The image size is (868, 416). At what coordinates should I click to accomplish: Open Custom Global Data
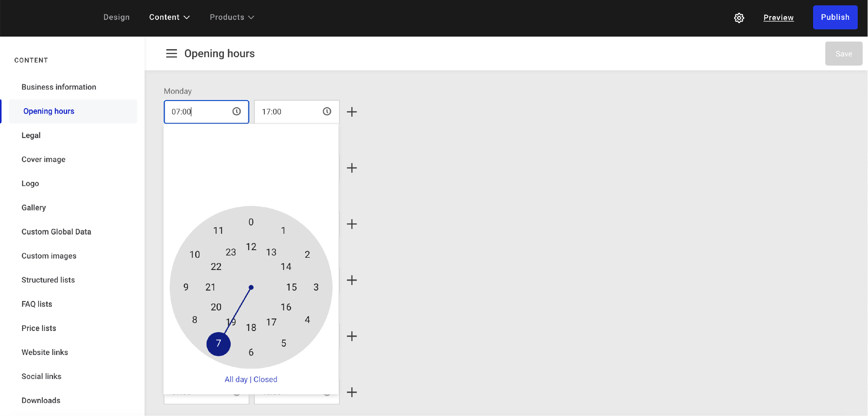[x=56, y=232]
